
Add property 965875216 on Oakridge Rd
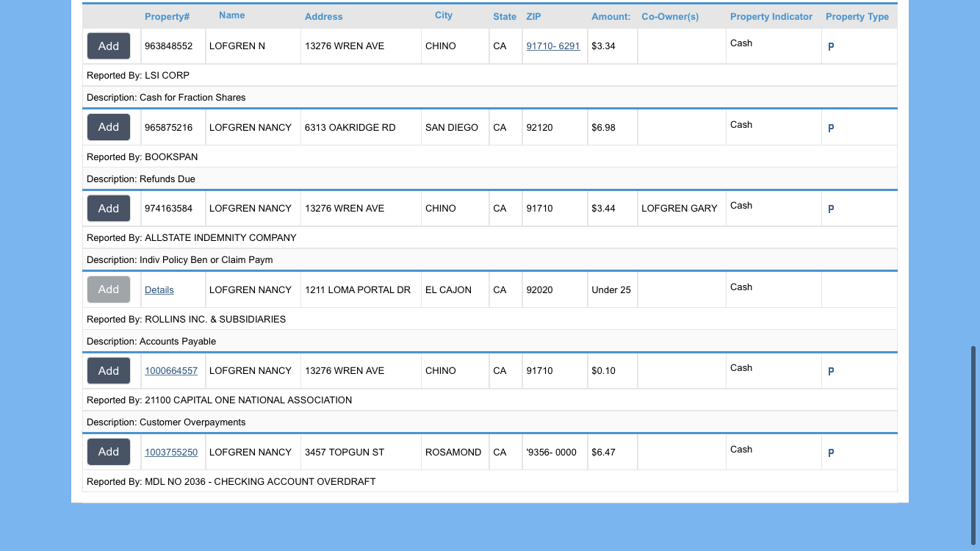(x=109, y=127)
